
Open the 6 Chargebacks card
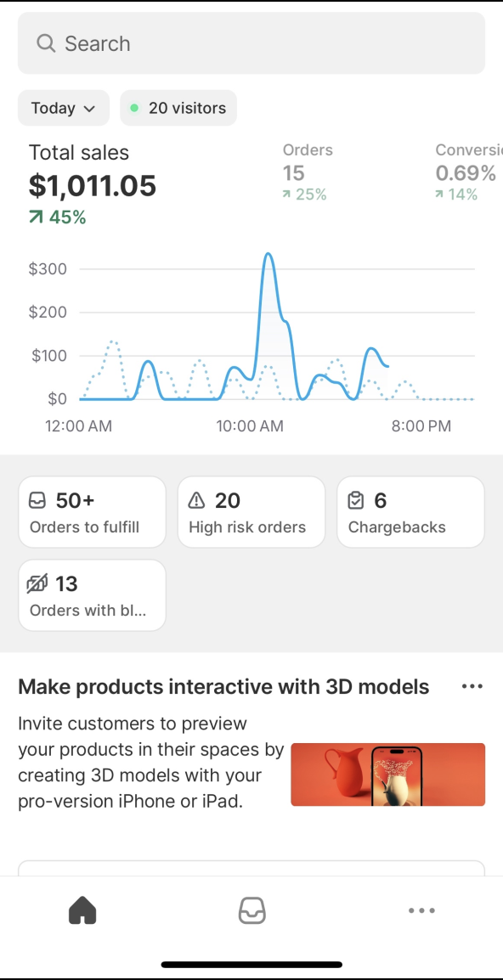(x=410, y=512)
